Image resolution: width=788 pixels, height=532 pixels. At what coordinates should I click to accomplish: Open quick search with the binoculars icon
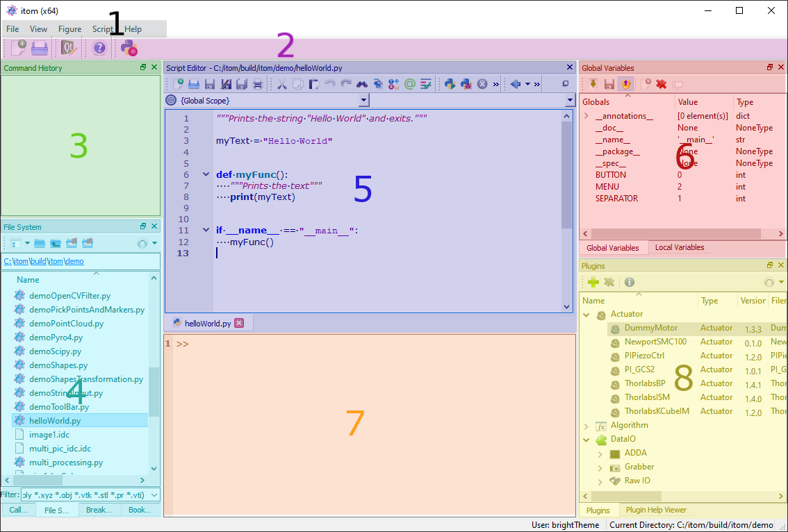click(362, 84)
